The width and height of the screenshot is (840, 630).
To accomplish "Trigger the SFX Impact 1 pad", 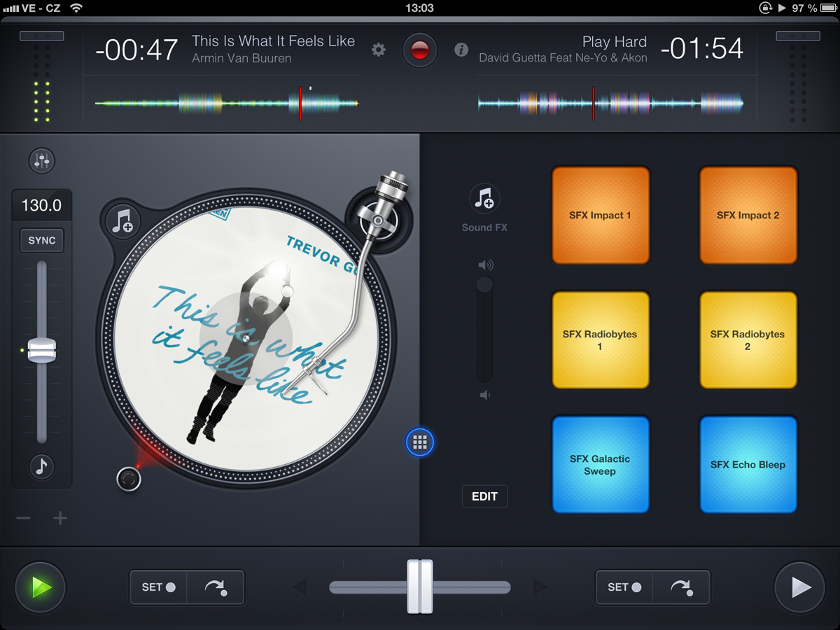I will (x=601, y=216).
